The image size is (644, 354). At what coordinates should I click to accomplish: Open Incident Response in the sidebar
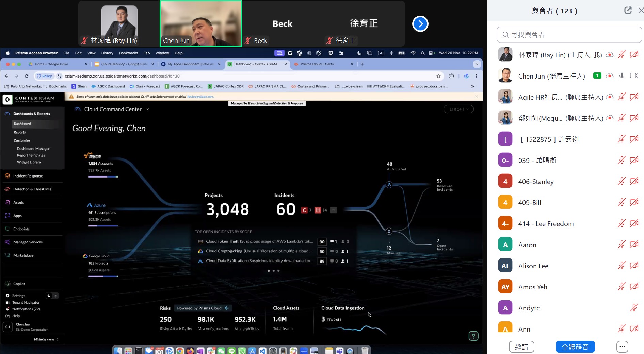click(x=28, y=176)
